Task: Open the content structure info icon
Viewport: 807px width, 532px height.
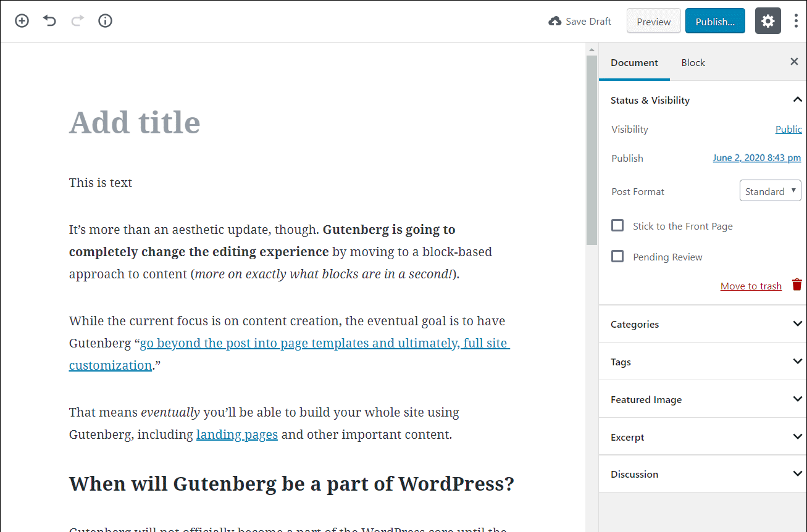Action: pyautogui.click(x=106, y=21)
